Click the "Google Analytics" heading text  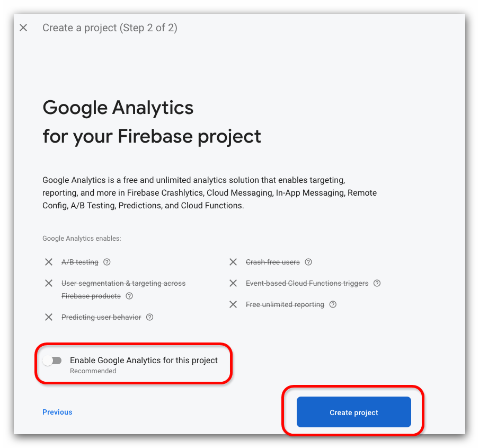pos(118,108)
